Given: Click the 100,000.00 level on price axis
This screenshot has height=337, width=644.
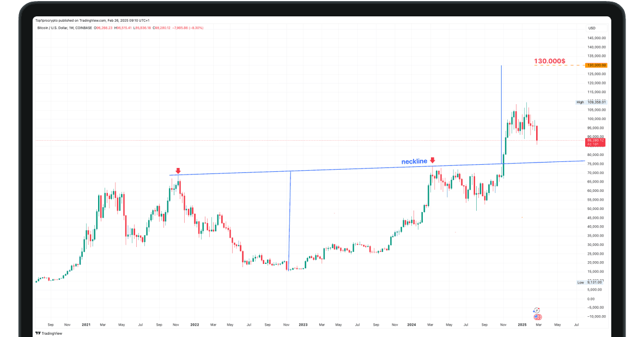Looking at the screenshot, I should 597,119.
